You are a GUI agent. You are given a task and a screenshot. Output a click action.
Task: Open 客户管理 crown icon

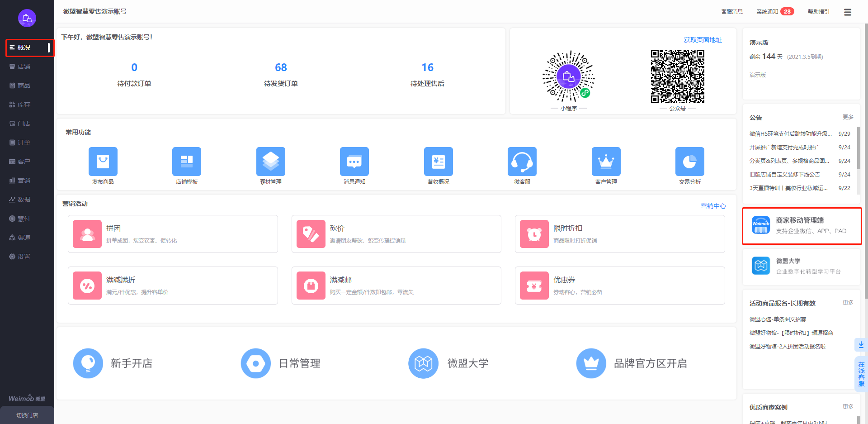point(606,162)
